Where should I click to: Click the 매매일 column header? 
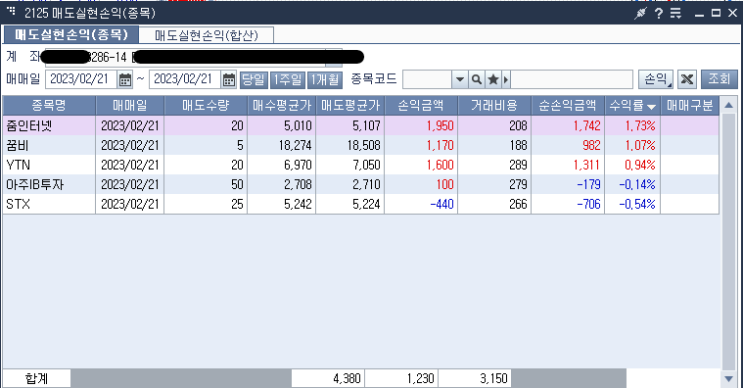pyautogui.click(x=130, y=106)
